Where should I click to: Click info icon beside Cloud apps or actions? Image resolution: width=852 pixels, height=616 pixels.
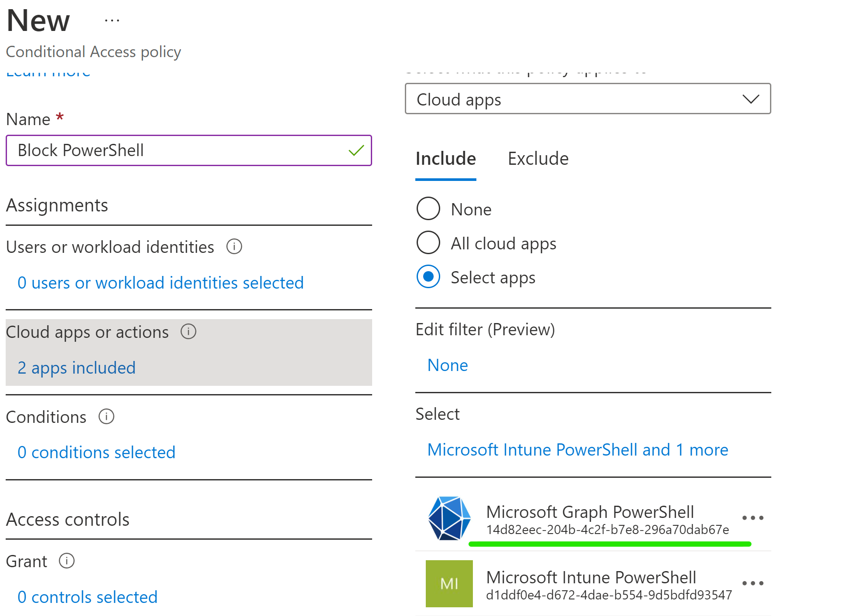(x=188, y=332)
